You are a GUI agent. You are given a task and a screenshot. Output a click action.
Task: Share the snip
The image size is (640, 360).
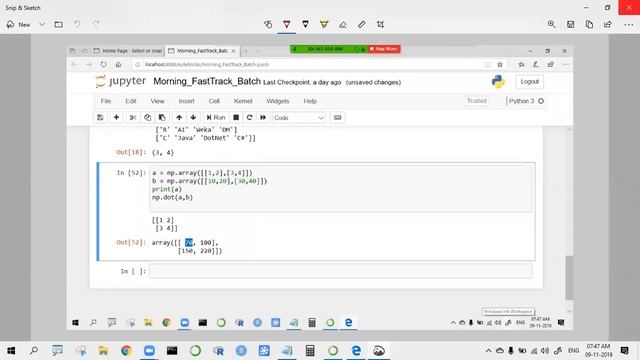point(608,24)
